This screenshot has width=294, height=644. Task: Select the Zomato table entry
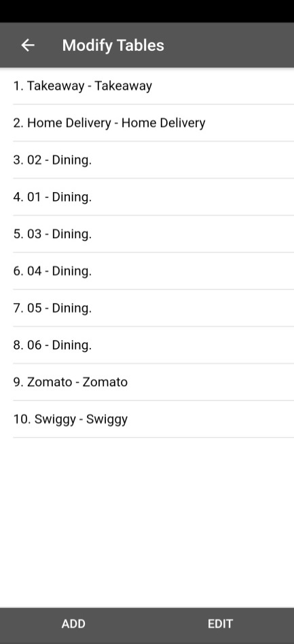(147, 381)
